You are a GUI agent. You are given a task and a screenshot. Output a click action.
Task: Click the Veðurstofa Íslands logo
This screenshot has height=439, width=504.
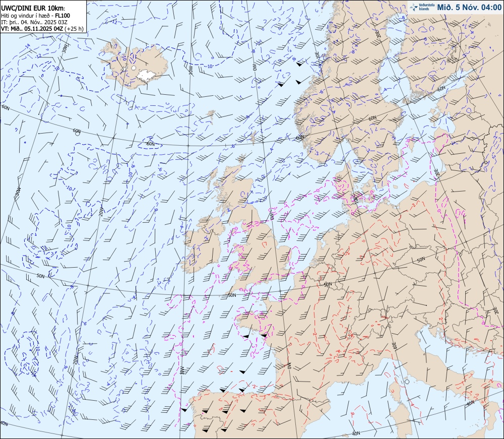click(421, 7)
